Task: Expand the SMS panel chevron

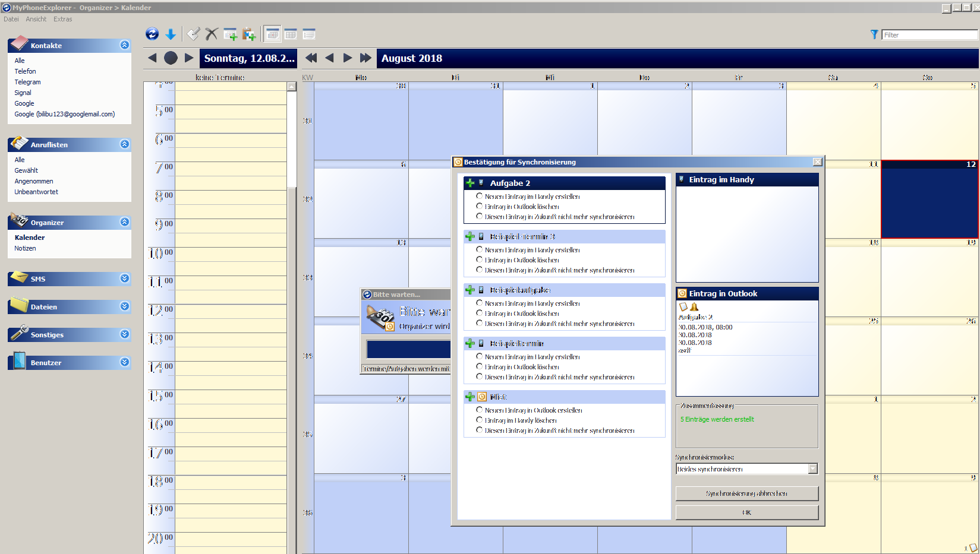Action: click(x=124, y=278)
